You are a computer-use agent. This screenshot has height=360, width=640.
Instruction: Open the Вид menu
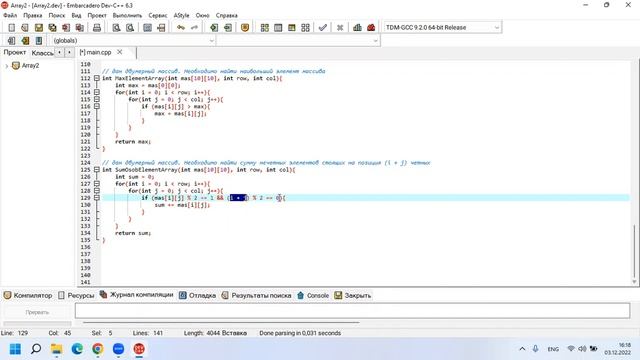[76, 15]
